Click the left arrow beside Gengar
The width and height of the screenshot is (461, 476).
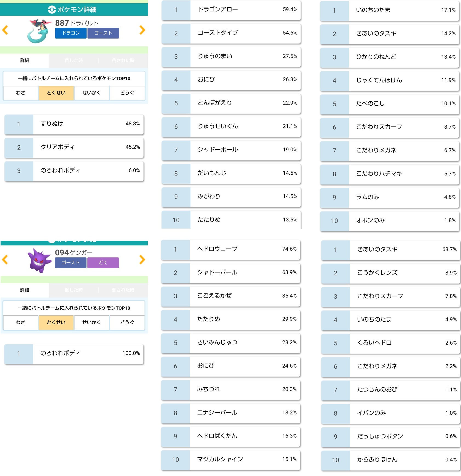tap(5, 259)
